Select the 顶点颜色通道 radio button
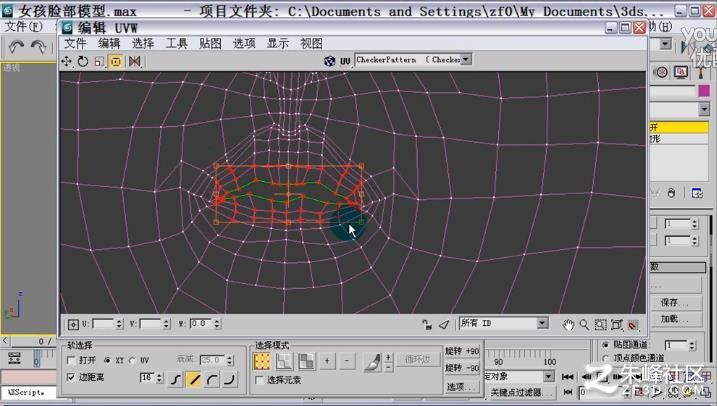 coord(606,358)
